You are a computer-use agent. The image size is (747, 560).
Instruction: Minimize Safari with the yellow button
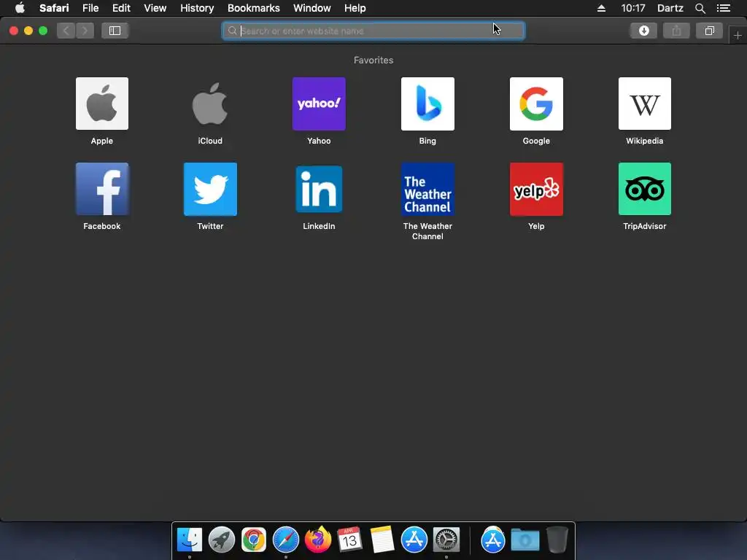(28, 31)
